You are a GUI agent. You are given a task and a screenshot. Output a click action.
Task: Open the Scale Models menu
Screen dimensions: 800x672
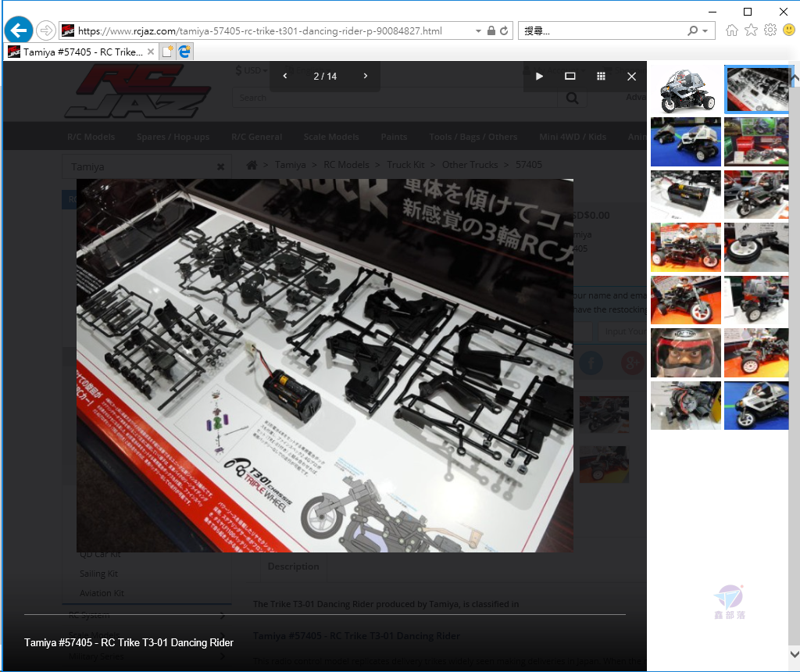[331, 137]
